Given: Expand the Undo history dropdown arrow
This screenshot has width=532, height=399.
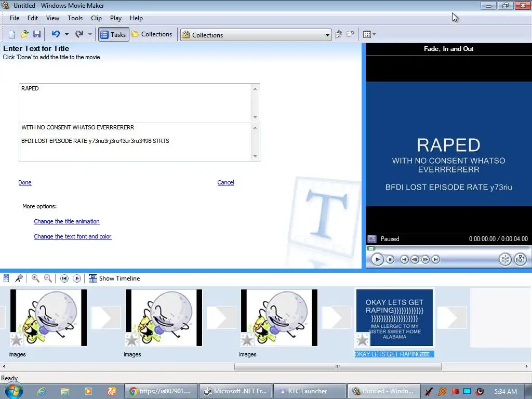Looking at the screenshot, I should click(x=66, y=34).
